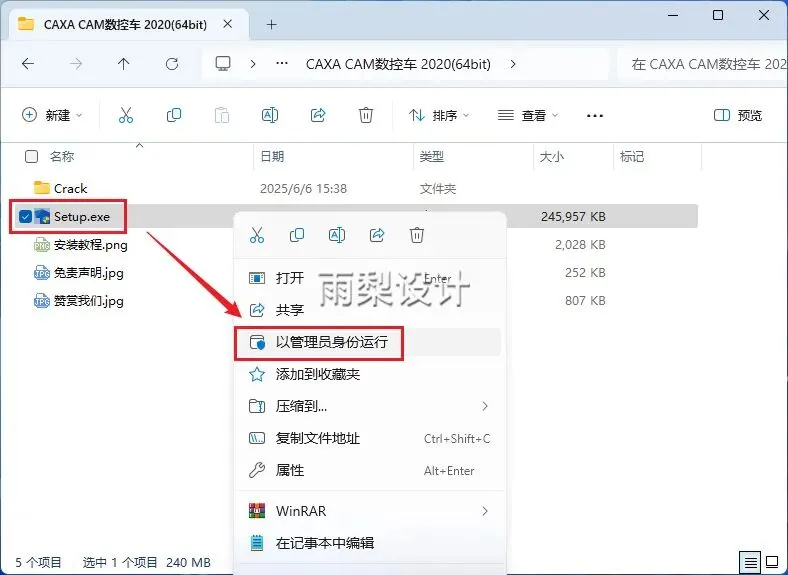
Task: Click the 文件夹 type cell
Action: (438, 188)
